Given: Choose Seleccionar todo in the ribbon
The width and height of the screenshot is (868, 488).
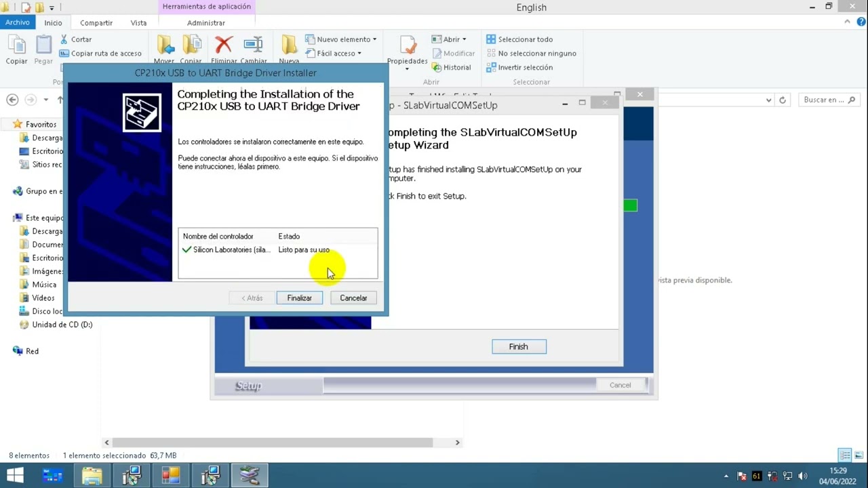Looking at the screenshot, I should pyautogui.click(x=519, y=39).
